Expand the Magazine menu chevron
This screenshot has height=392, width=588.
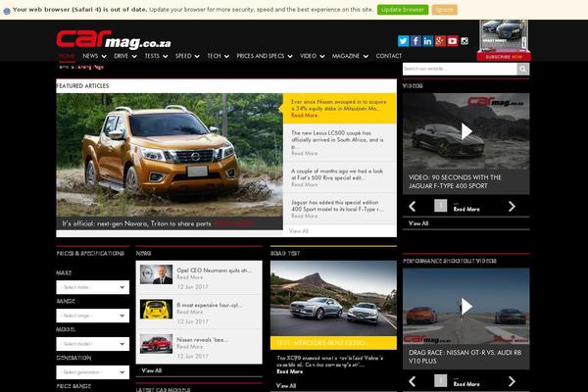366,56
